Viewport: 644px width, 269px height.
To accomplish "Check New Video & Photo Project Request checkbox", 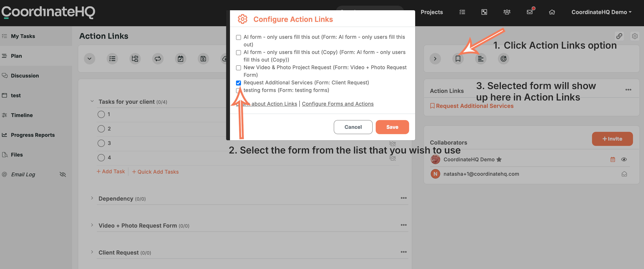I will pos(239,68).
